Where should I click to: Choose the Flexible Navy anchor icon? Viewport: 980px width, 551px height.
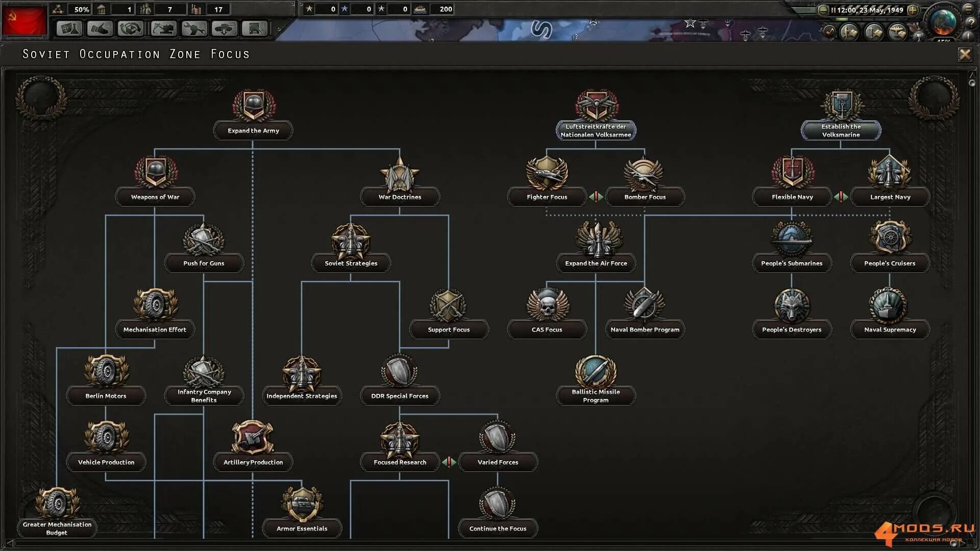click(x=792, y=172)
